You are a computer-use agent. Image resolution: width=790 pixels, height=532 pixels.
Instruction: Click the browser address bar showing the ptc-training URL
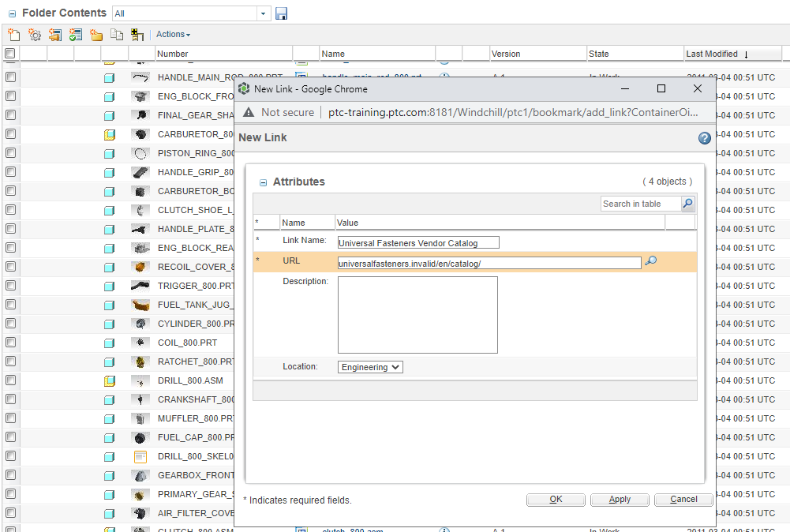tap(513, 112)
